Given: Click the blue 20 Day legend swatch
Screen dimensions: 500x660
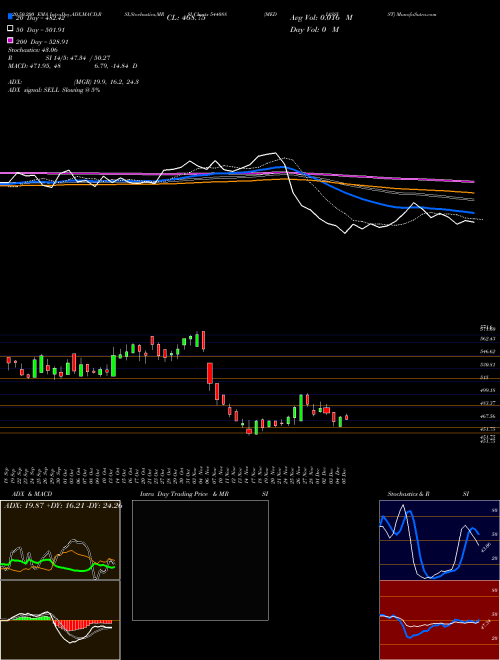Looking at the screenshot, I should (10, 16).
